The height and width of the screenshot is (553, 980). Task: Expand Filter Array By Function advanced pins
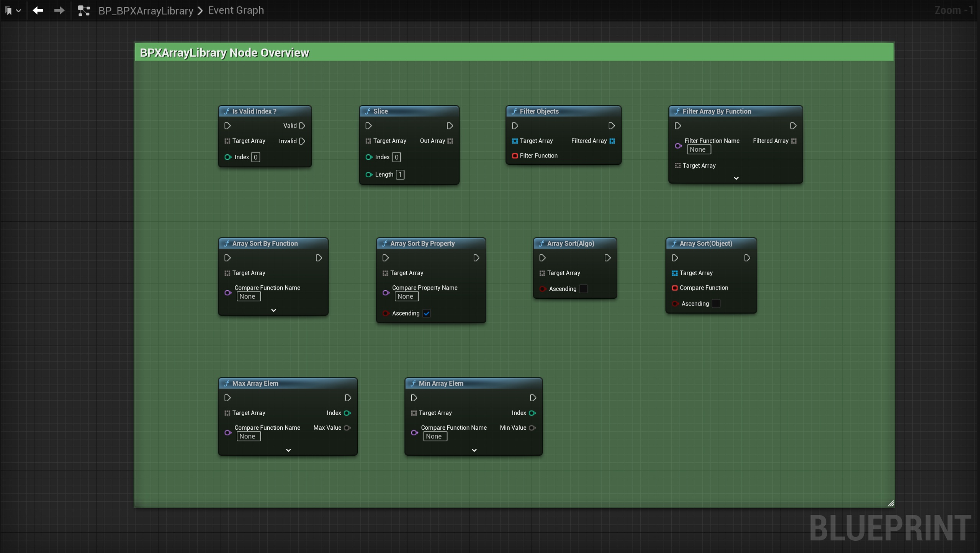coord(736,178)
